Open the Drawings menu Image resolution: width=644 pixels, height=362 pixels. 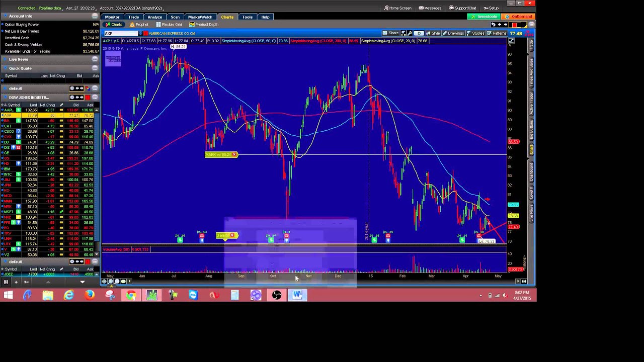[x=453, y=33]
